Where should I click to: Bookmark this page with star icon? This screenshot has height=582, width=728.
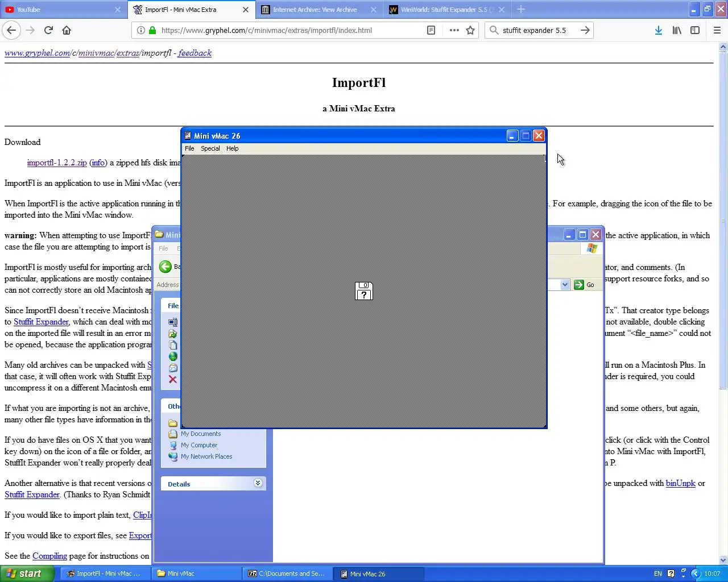pyautogui.click(x=470, y=30)
